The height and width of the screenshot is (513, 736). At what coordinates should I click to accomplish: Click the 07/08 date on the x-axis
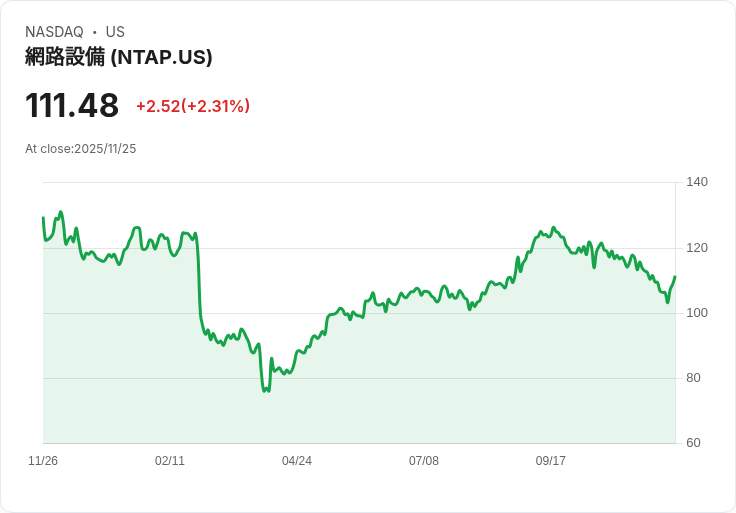click(x=424, y=461)
